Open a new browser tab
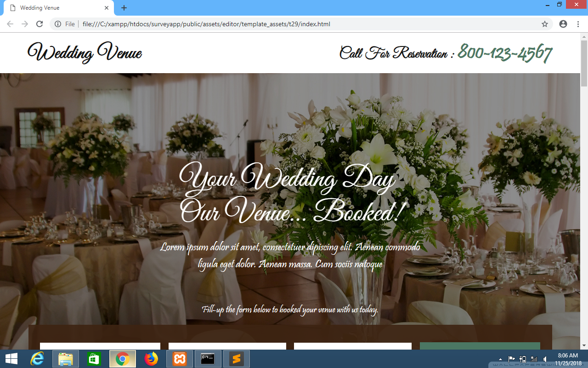The height and width of the screenshot is (368, 588). pos(124,8)
